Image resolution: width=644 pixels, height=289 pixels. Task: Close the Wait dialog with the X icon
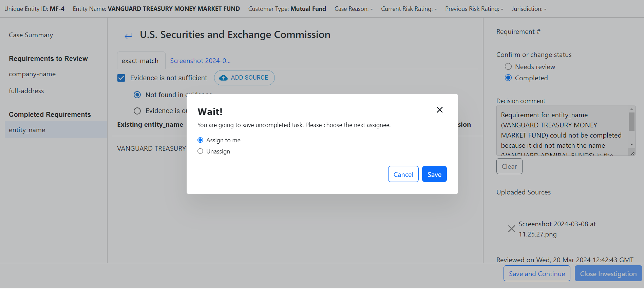pyautogui.click(x=439, y=110)
